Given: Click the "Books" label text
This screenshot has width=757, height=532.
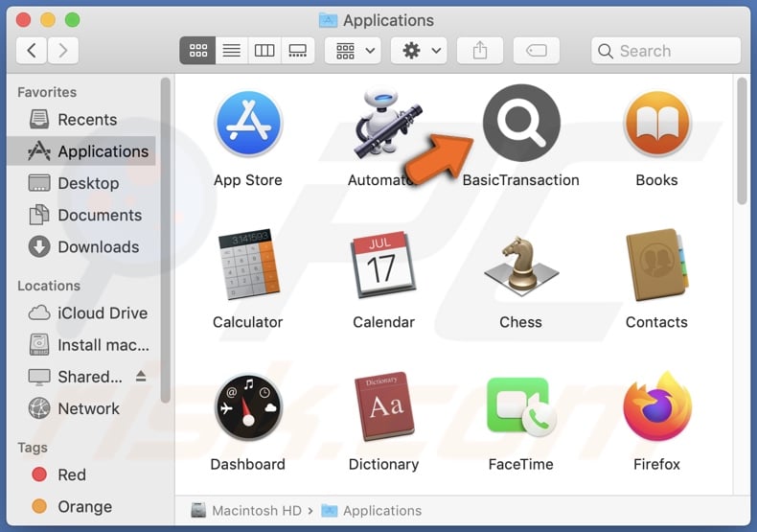Looking at the screenshot, I should pos(656,180).
